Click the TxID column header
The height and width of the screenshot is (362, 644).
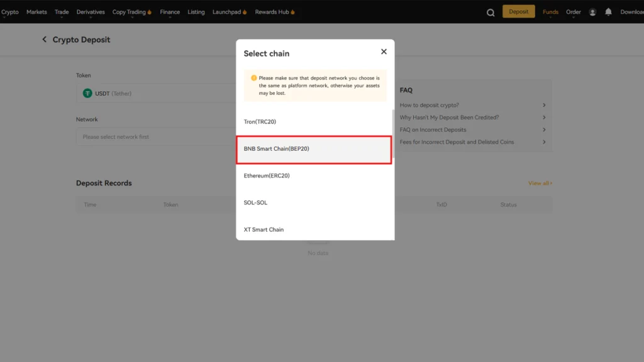[441, 204]
